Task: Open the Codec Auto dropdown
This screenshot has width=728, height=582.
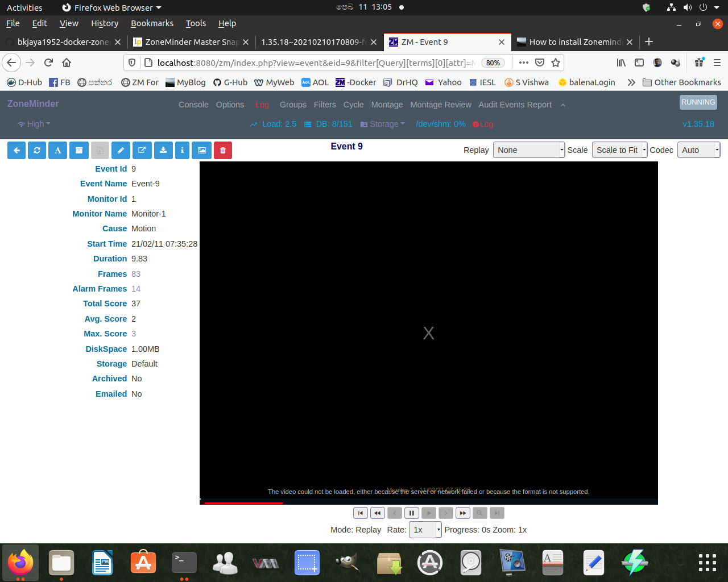Action: point(698,150)
